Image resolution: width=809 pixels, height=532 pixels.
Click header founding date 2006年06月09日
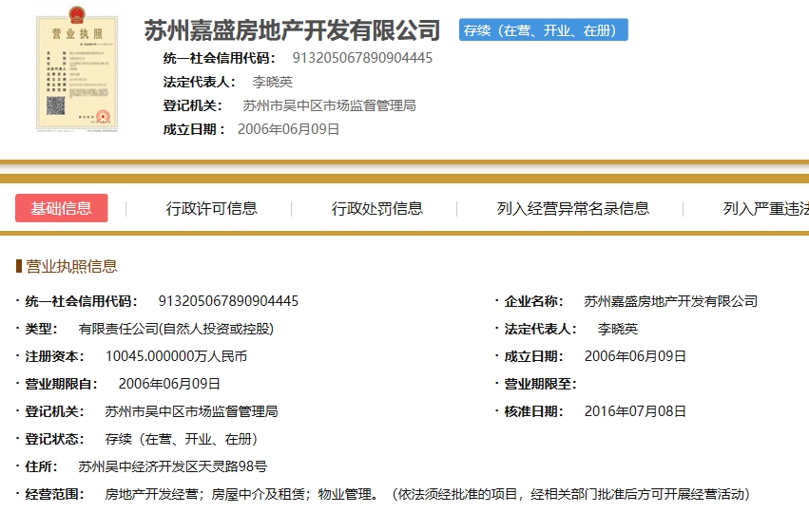click(288, 129)
